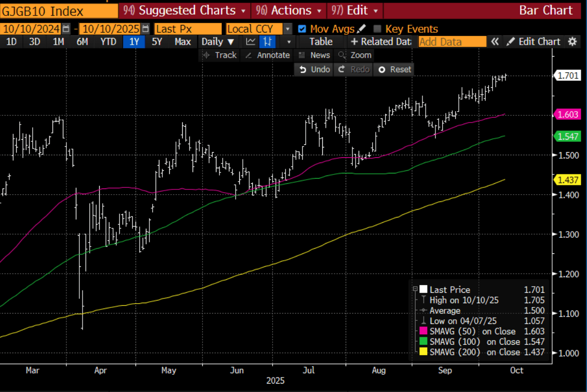
Task: Collapse the legend box tree toggle
Action: (x=414, y=290)
